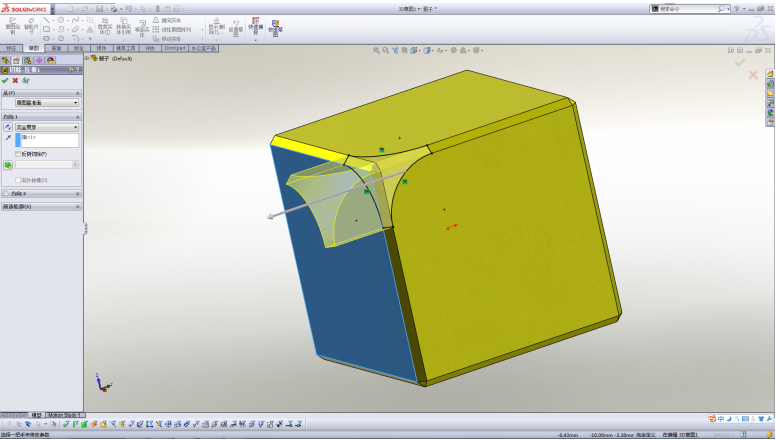This screenshot has height=440, width=776.
Task: Expand flyout tree node 骰子 (Default)
Action: [88, 58]
